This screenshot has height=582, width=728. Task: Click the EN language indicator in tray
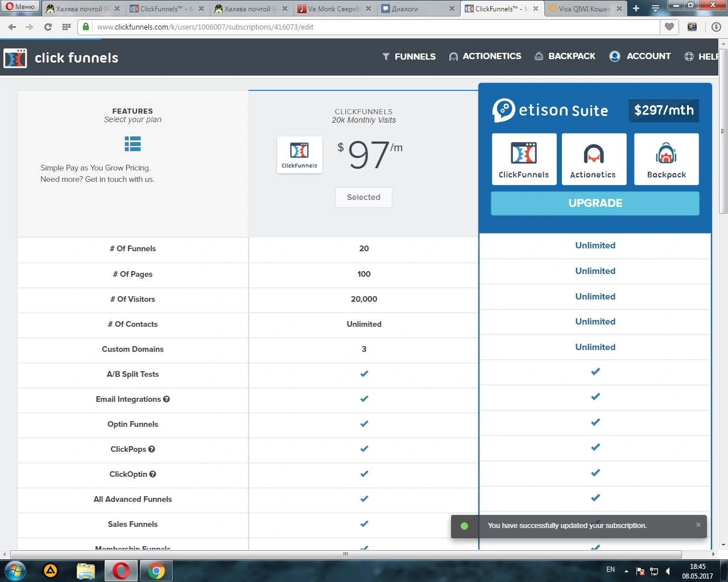point(610,569)
